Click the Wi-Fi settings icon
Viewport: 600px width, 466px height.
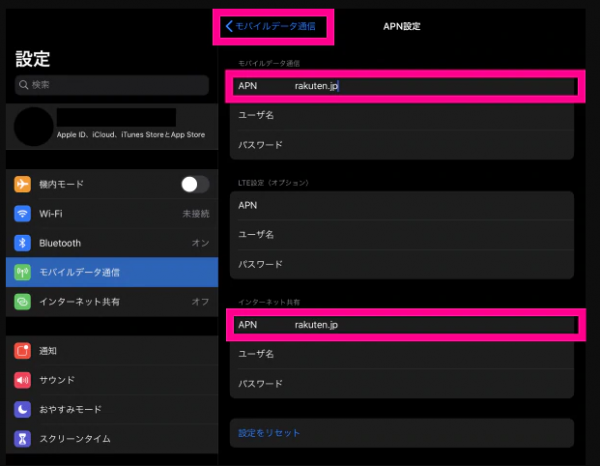[x=22, y=213]
